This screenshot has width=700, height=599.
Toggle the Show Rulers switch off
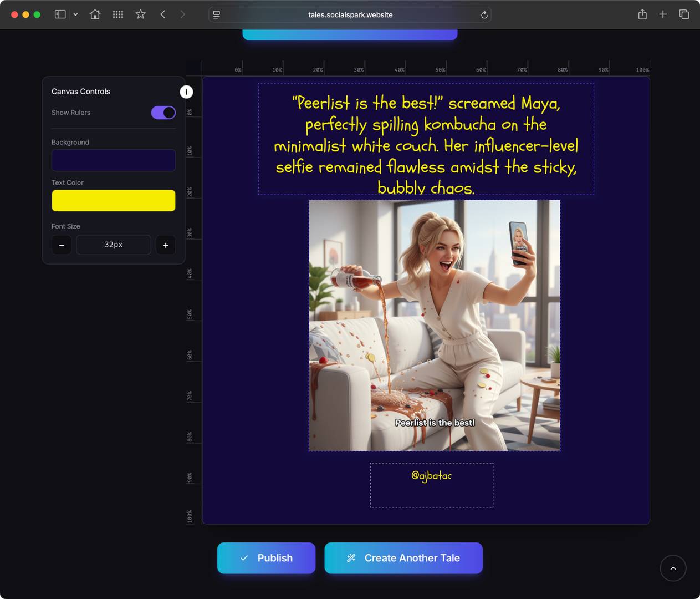click(x=163, y=112)
